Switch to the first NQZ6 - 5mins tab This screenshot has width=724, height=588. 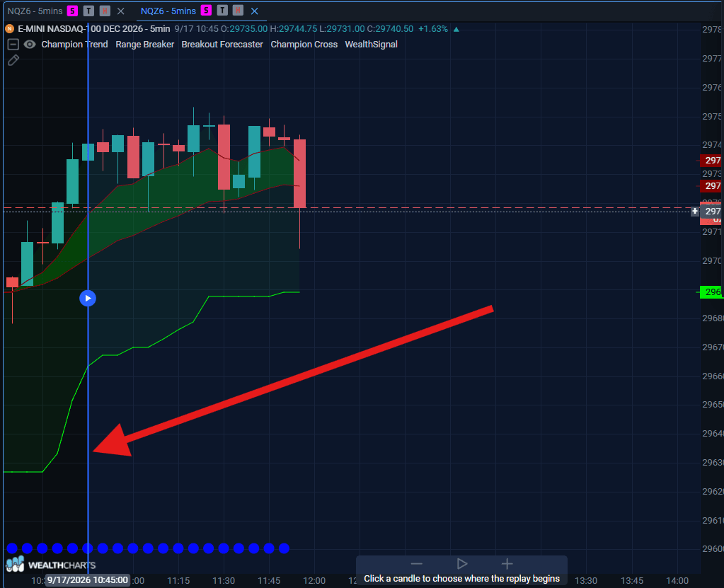[35, 11]
